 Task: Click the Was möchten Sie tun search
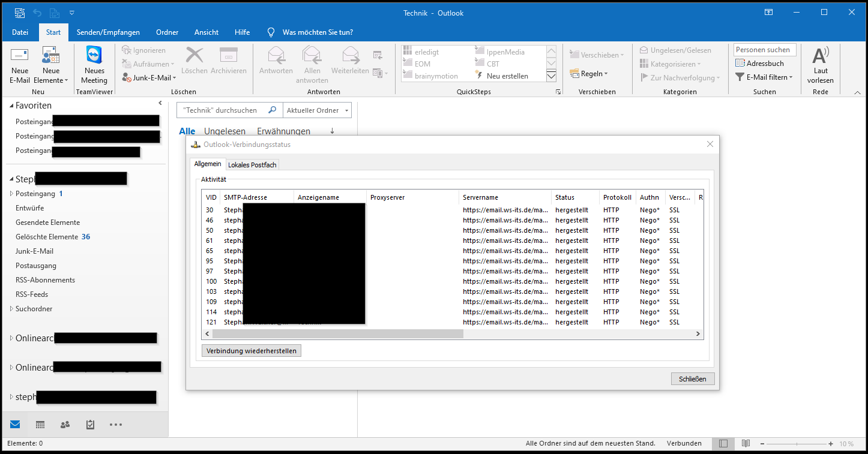point(318,32)
